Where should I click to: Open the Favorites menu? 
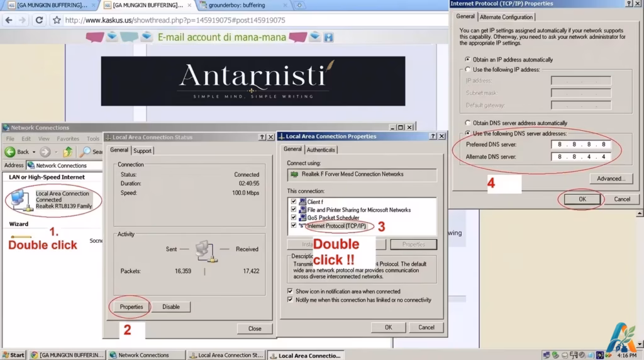pyautogui.click(x=68, y=139)
